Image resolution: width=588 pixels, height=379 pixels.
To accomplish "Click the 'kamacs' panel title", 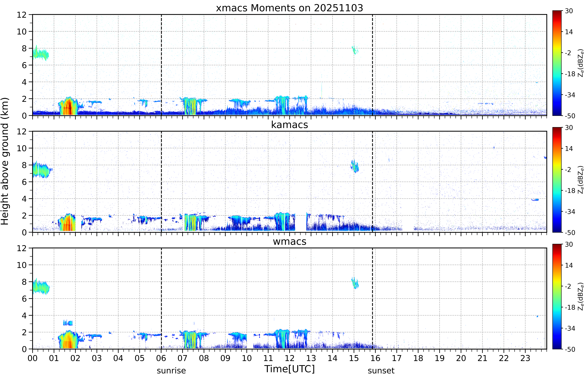I will tap(289, 125).
